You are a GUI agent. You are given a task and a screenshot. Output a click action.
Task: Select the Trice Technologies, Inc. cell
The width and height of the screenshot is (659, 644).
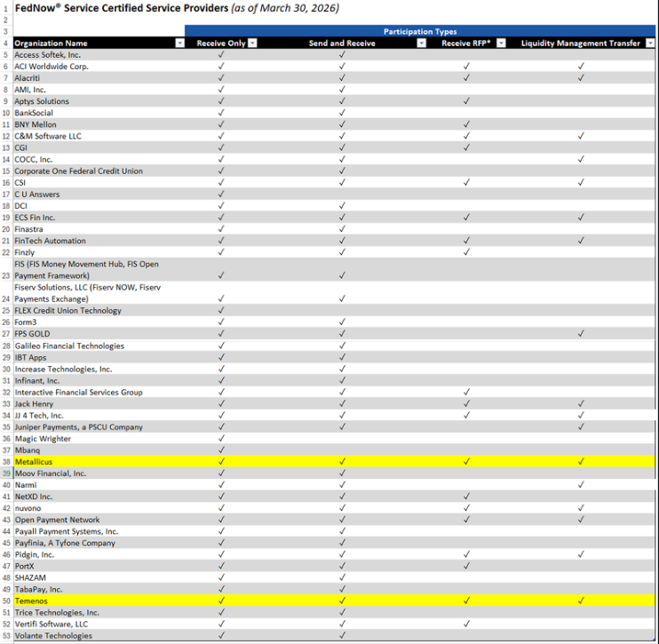pyautogui.click(x=99, y=613)
